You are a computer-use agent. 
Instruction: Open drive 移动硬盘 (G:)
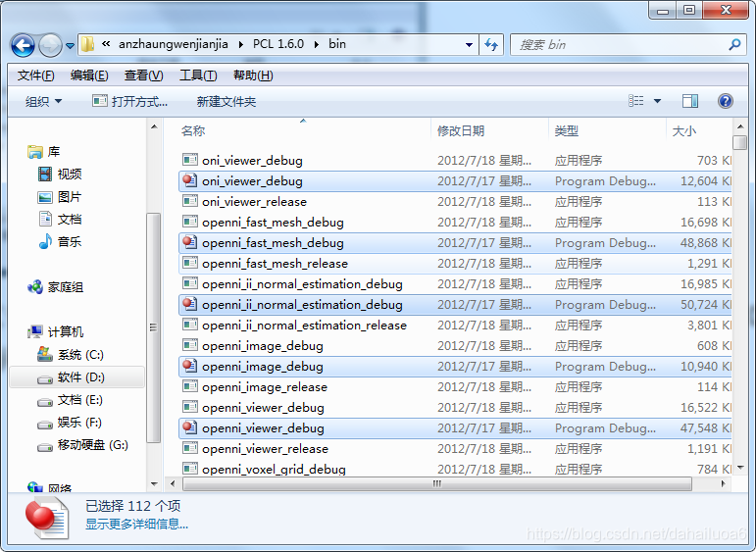click(x=83, y=445)
